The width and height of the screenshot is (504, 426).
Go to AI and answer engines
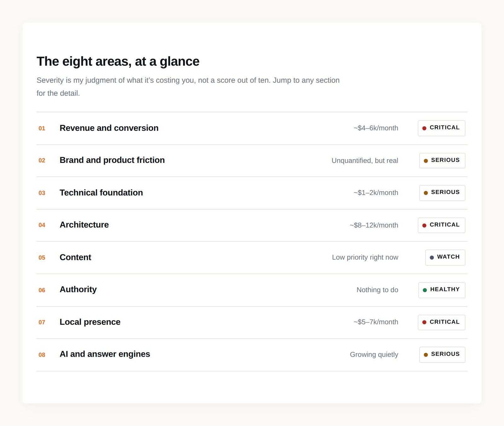252,355
